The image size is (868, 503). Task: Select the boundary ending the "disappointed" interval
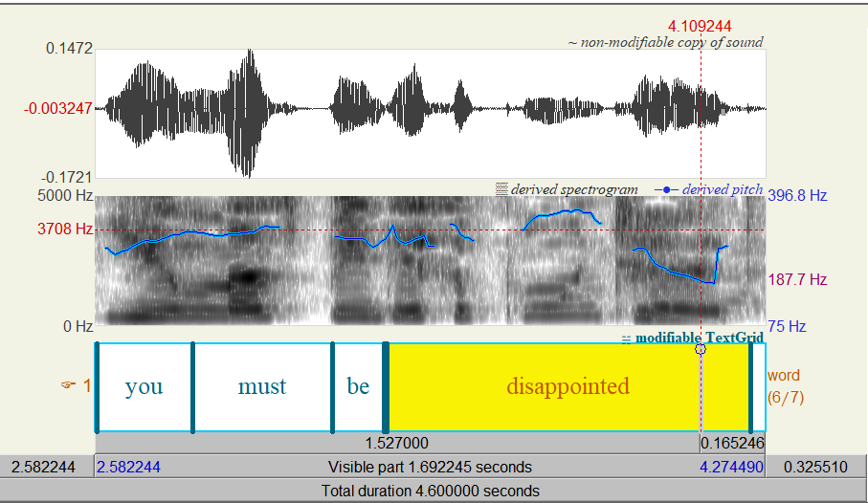pos(751,386)
